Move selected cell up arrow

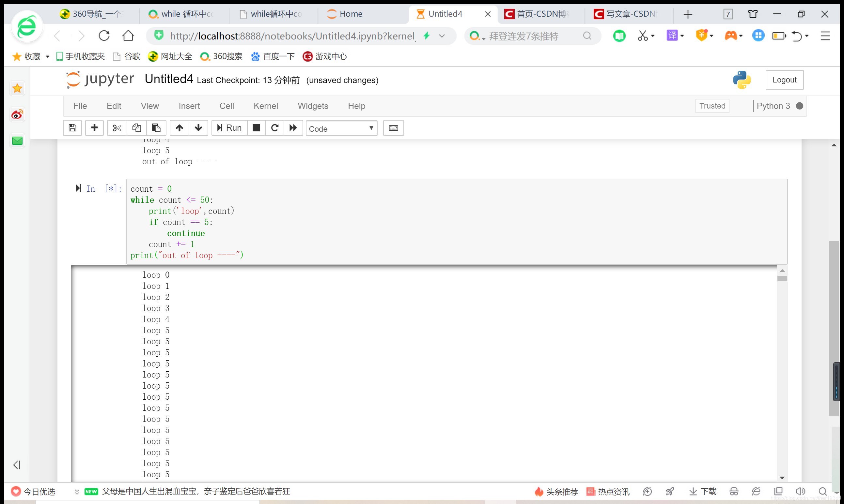click(179, 128)
